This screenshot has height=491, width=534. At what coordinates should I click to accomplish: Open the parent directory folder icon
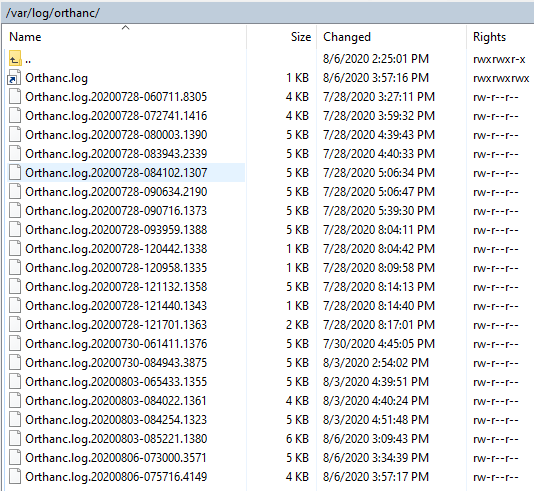[15, 59]
